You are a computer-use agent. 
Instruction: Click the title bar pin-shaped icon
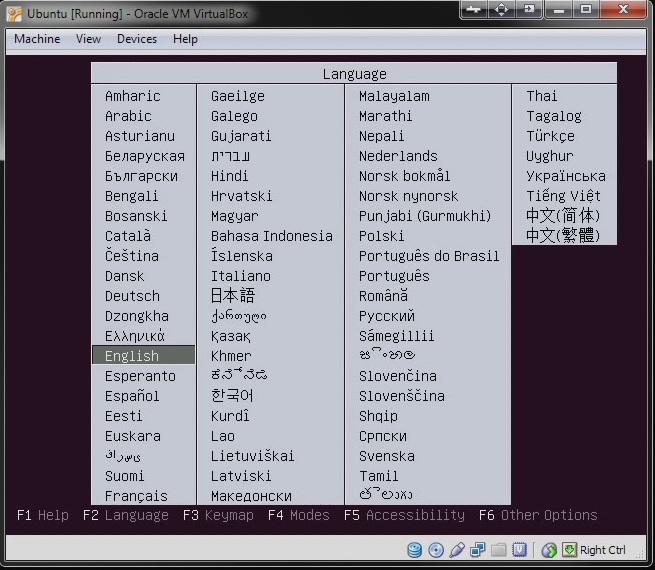pyautogui.click(x=474, y=9)
